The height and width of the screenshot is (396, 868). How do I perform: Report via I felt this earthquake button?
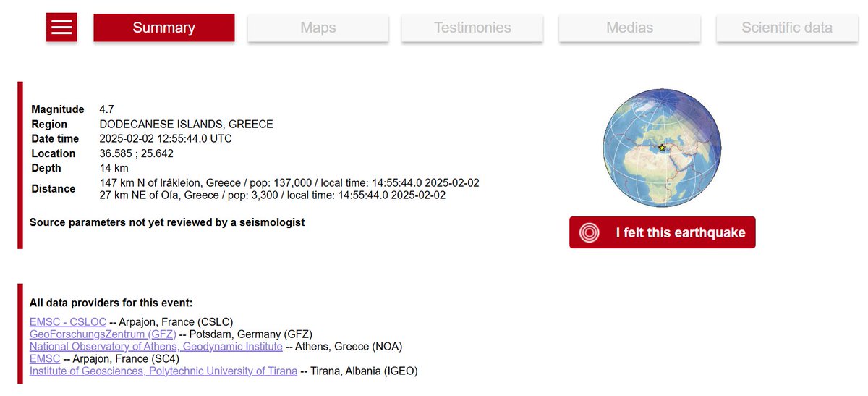click(x=662, y=232)
